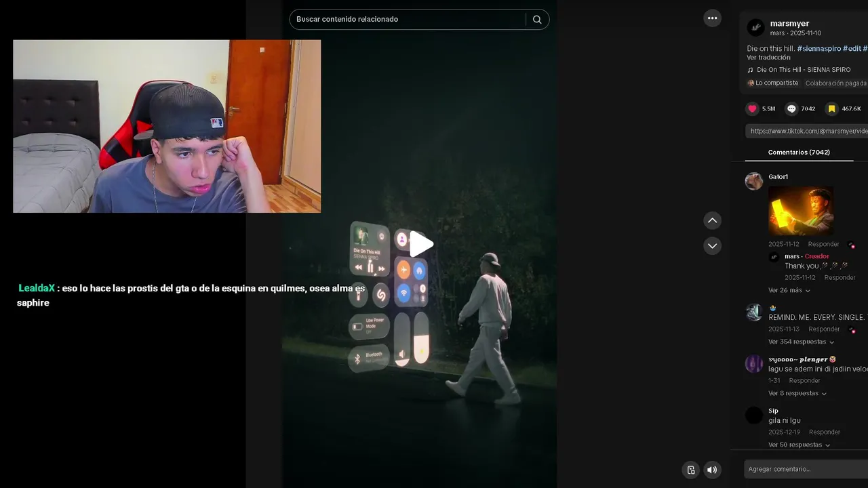
Task: Click mars creator reply avatar
Action: [x=774, y=257]
